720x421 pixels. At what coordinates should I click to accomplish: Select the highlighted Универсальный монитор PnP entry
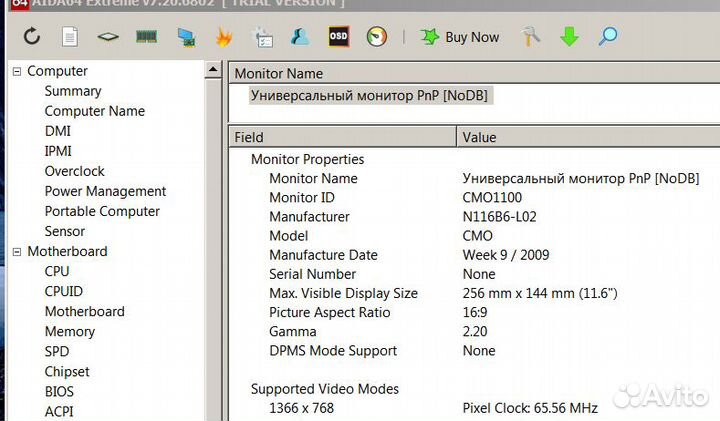(x=370, y=95)
